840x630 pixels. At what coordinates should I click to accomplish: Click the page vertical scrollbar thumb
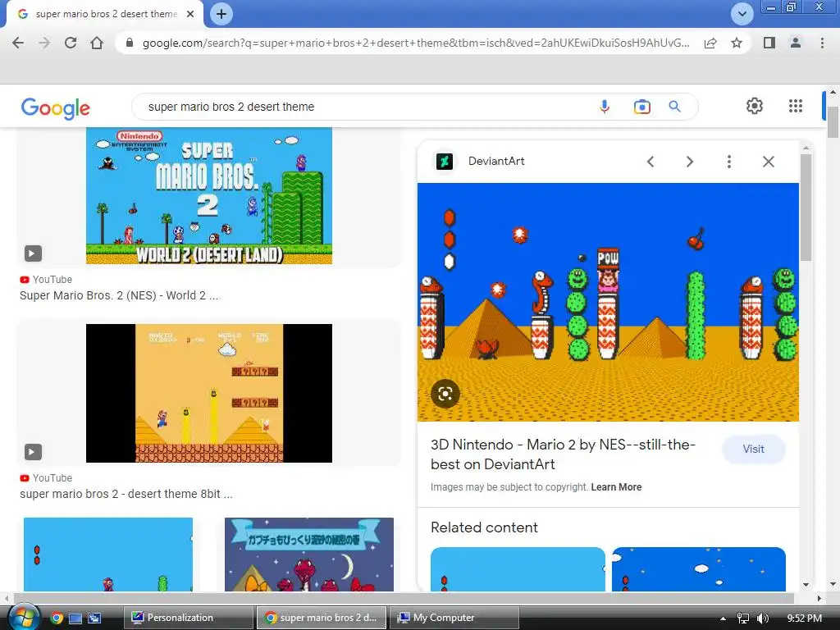pos(833,121)
